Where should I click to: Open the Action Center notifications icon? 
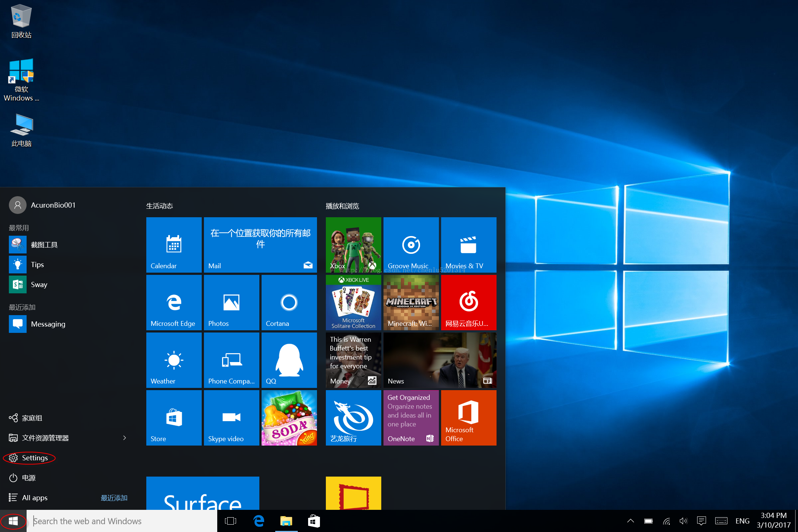(x=701, y=521)
